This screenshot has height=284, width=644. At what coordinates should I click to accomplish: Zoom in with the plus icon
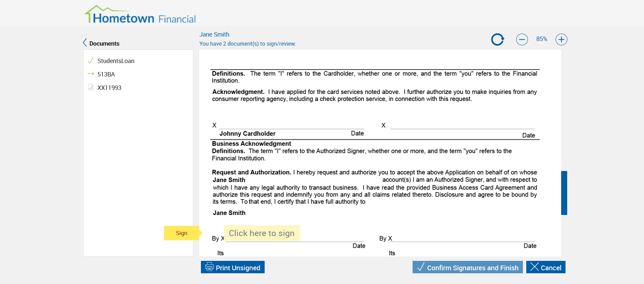pyautogui.click(x=561, y=40)
